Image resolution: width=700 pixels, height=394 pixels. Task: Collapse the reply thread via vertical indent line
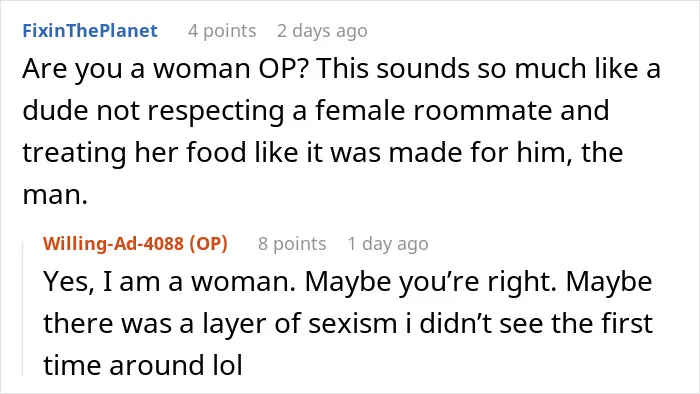click(x=23, y=309)
